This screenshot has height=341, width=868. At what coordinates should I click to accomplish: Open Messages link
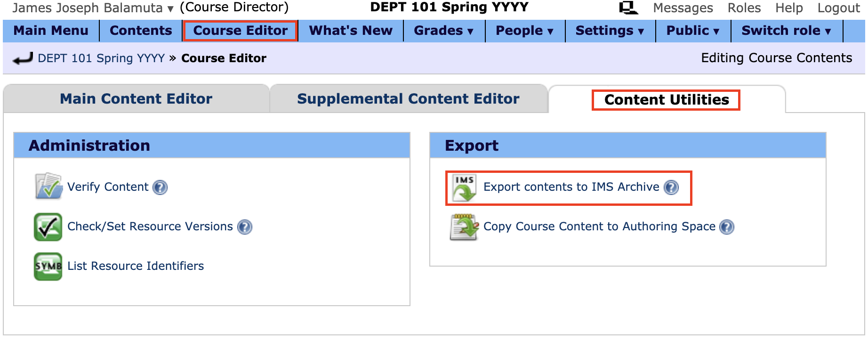683,8
